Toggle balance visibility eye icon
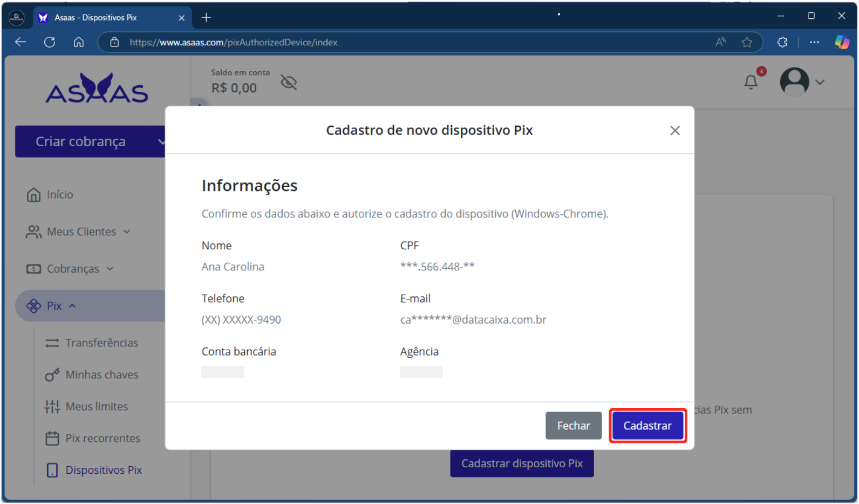 (289, 83)
